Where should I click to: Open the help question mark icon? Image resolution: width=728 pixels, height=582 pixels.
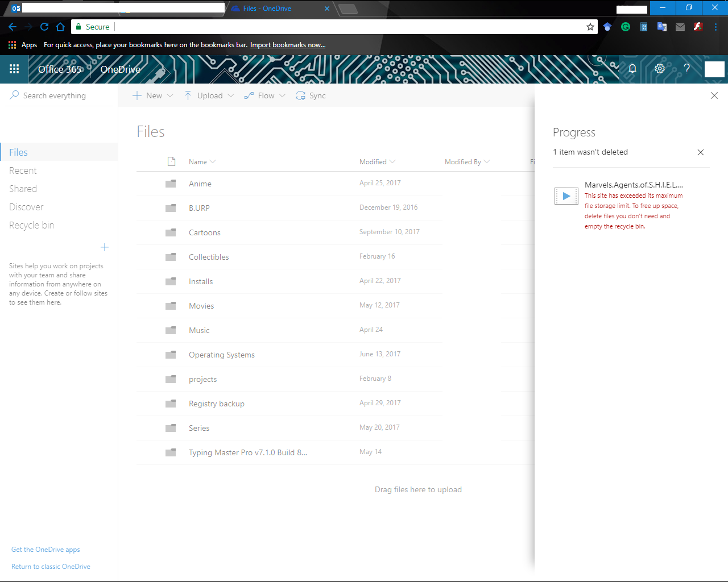(687, 69)
